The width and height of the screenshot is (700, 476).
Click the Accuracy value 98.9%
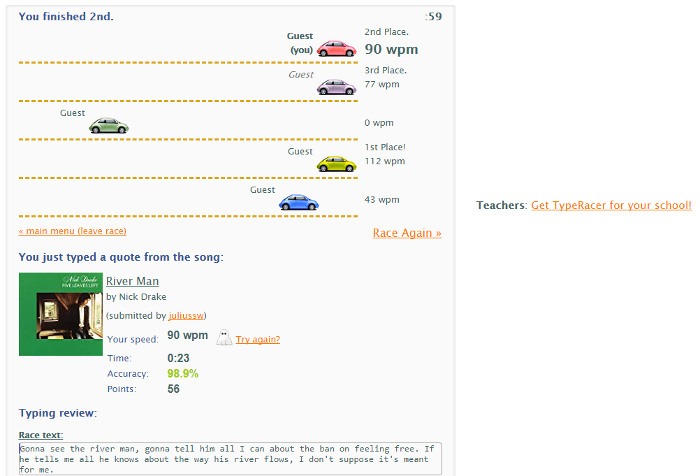(183, 373)
